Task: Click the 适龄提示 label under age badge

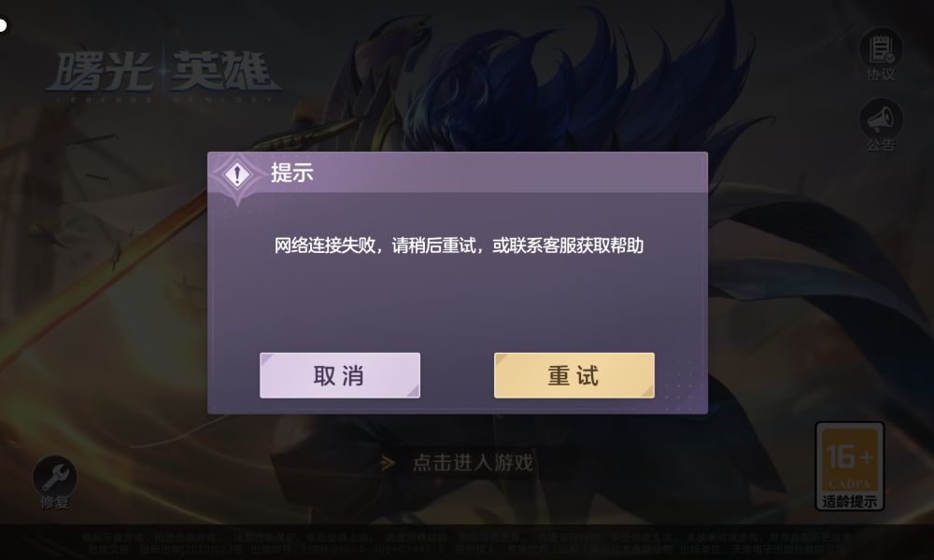Action: [849, 501]
